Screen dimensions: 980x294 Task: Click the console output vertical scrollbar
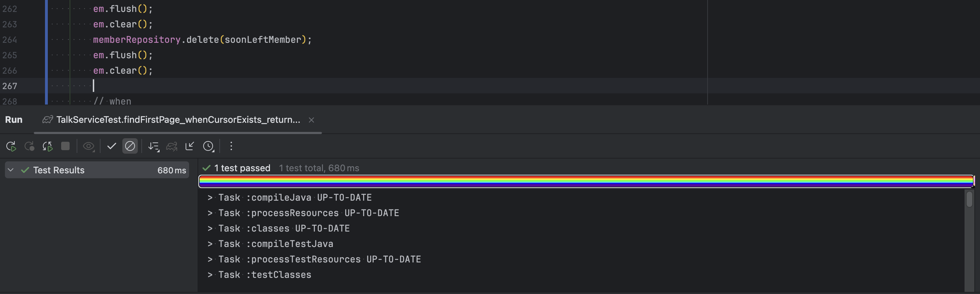(969, 199)
